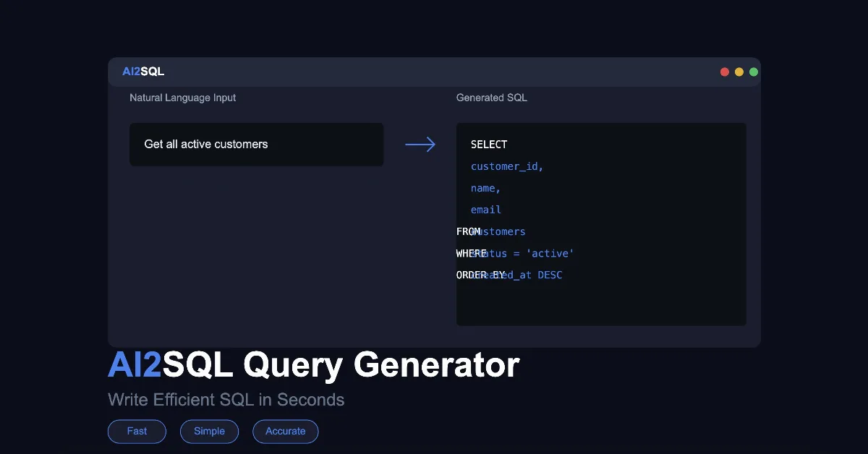Click the AI2SQL Query Generator heading

[314, 365]
